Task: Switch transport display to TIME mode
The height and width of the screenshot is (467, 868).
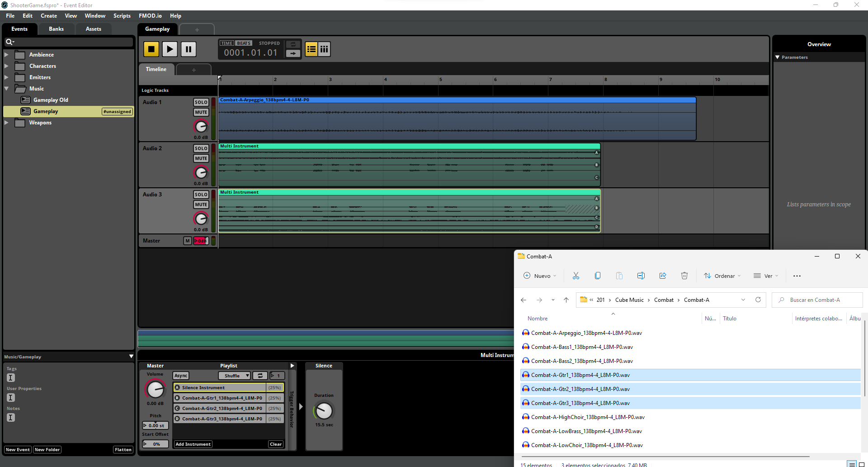Action: (227, 43)
